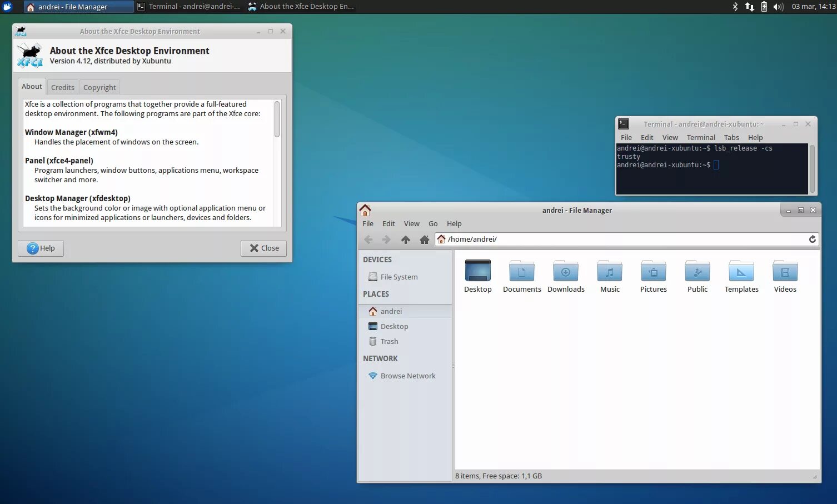
Task: Switch to the Credits tab
Action: pos(62,87)
